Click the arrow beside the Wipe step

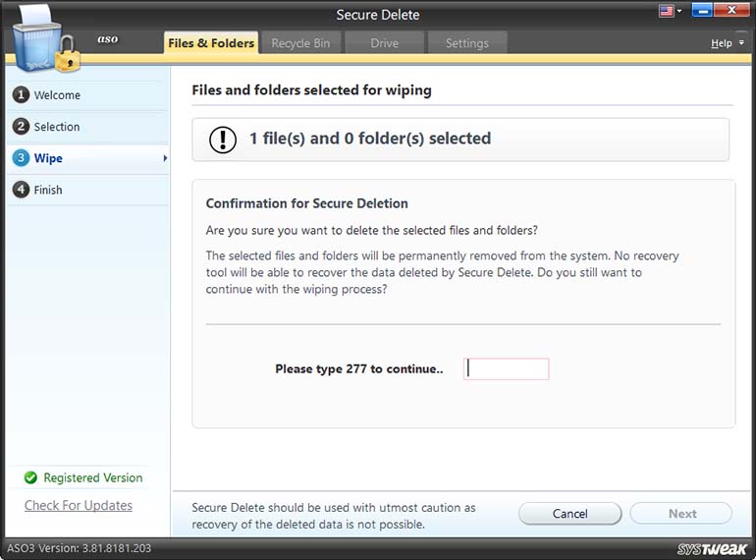click(165, 158)
